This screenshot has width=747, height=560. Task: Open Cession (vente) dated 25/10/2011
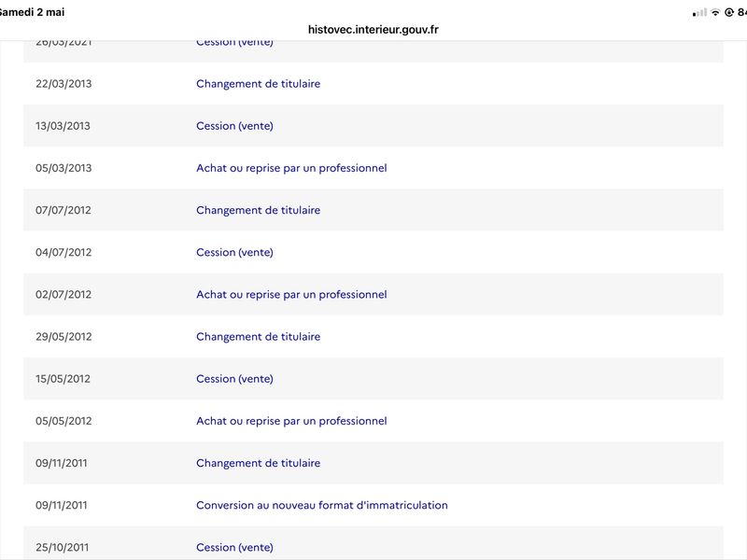235,547
